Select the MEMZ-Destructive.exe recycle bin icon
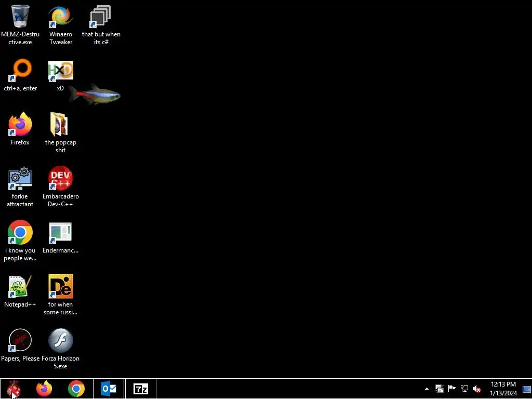 tap(20, 16)
